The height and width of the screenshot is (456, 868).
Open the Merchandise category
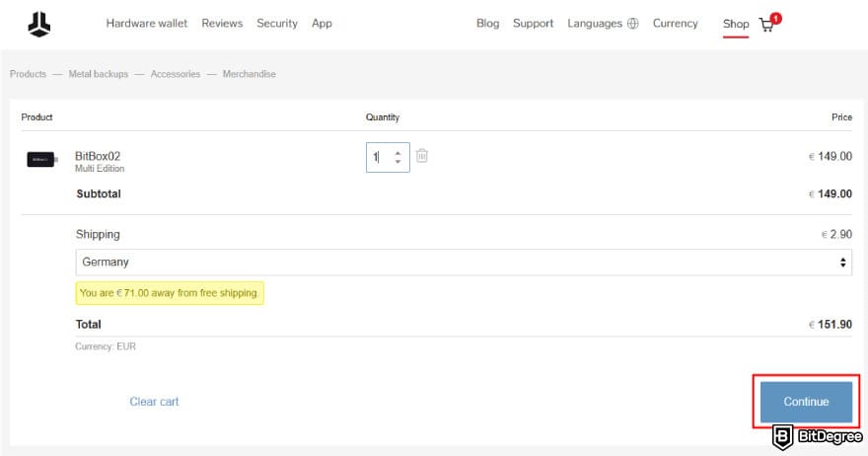250,74
